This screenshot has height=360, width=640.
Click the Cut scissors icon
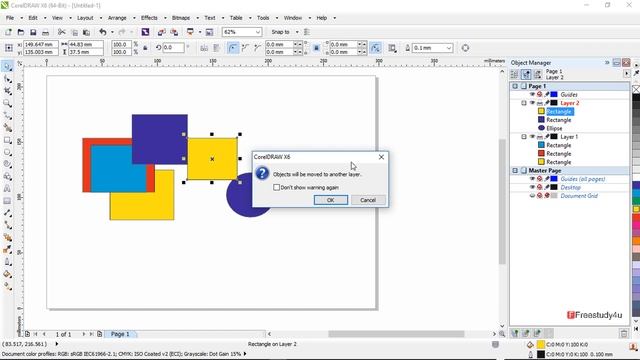point(62,32)
